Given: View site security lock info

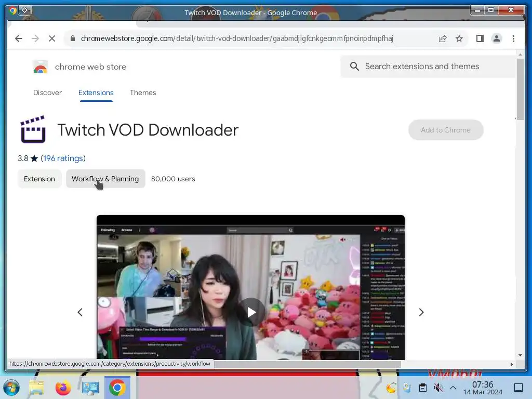Looking at the screenshot, I should tap(72, 38).
